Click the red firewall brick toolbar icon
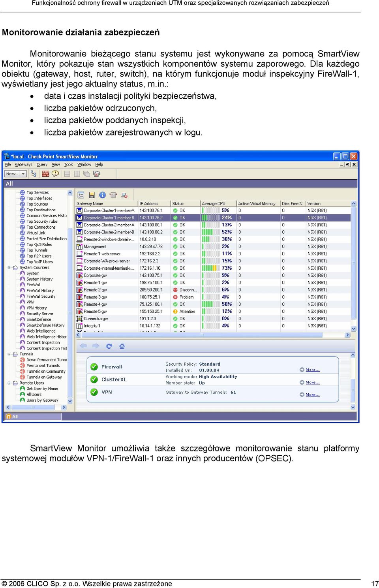Image resolution: width=379 pixels, height=588 pixels. 46,174
